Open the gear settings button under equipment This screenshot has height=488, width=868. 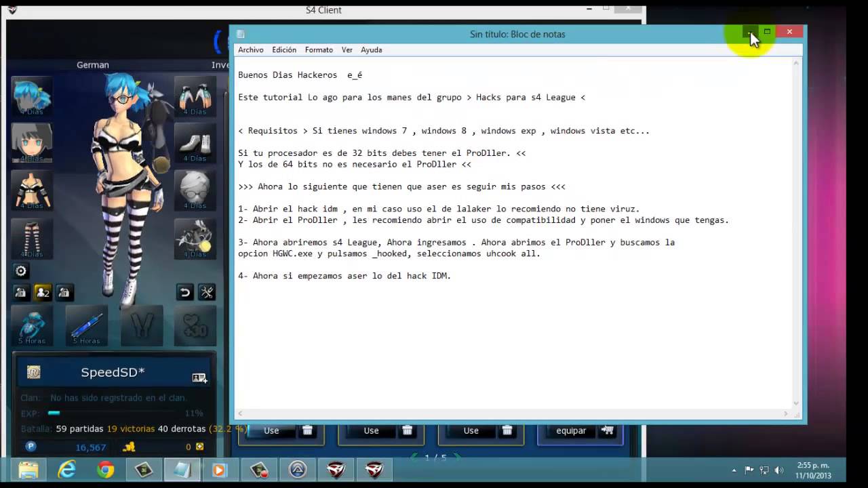click(21, 271)
